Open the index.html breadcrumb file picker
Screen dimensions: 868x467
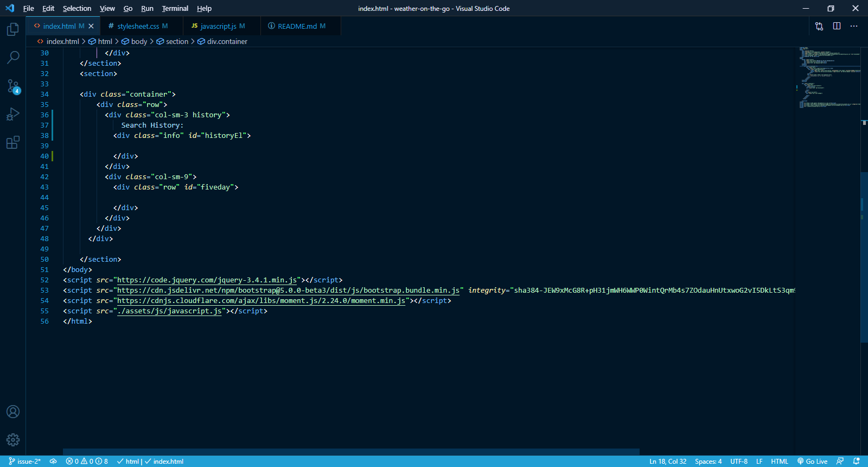(x=58, y=41)
